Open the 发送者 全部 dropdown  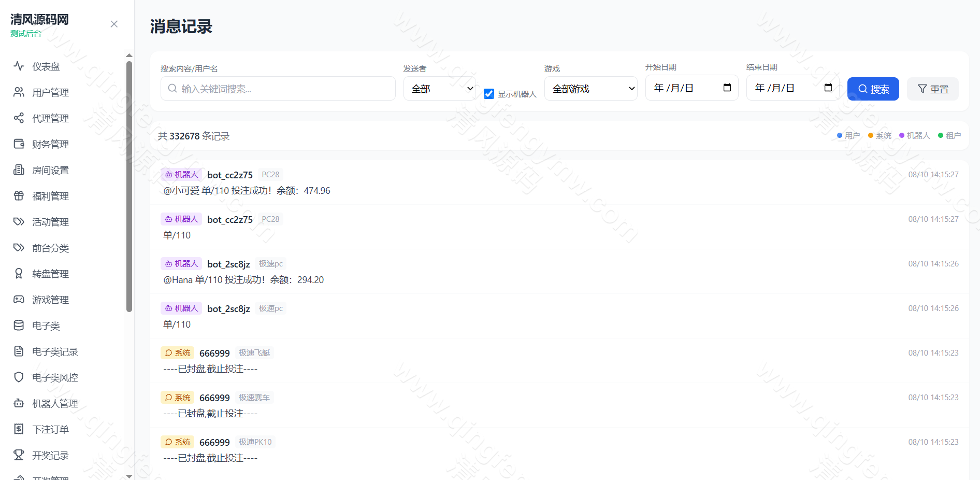pos(440,89)
